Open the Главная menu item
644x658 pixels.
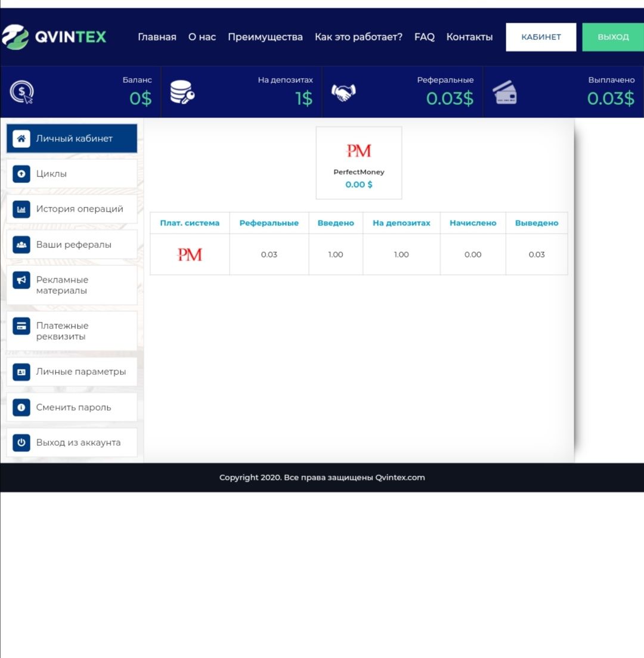coord(157,37)
